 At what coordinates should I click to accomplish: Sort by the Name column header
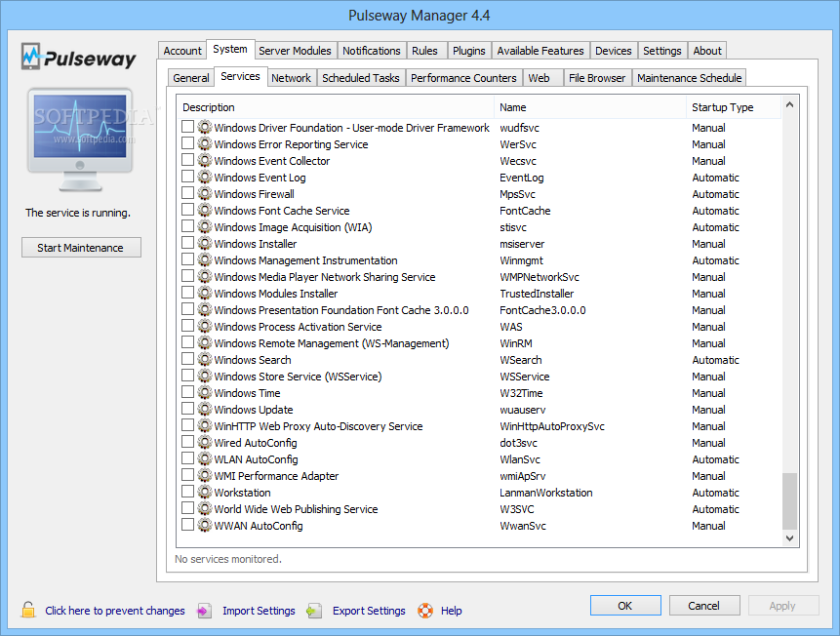coord(590,107)
